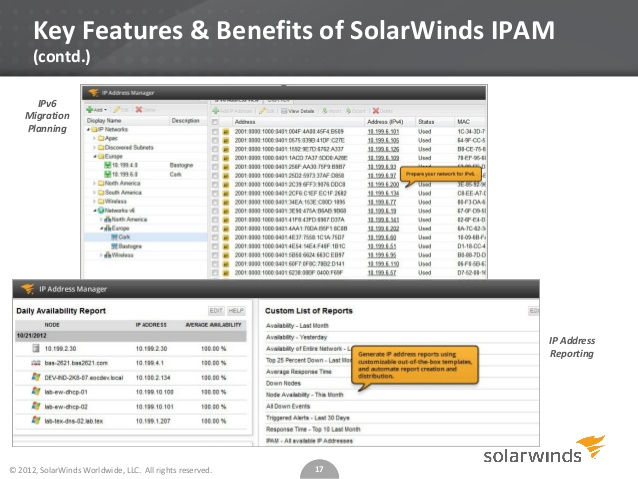Click the 10.199.4.0 Bastogne subnet icon

click(x=107, y=165)
